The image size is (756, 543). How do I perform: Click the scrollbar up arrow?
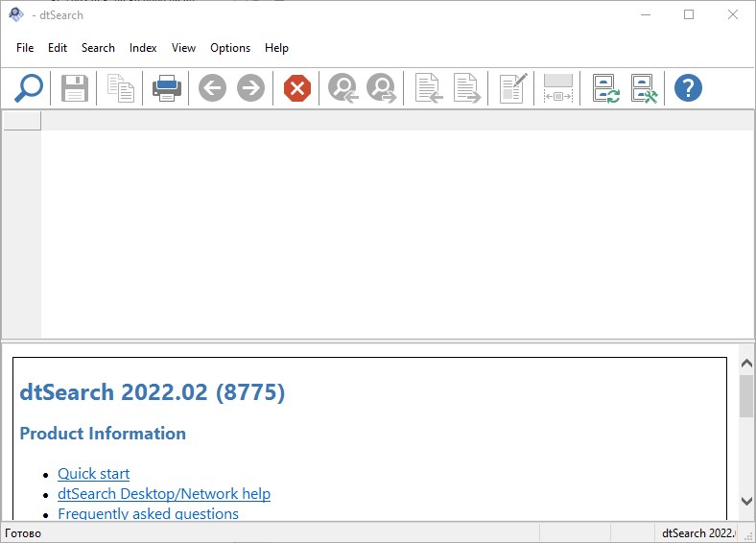(x=746, y=364)
